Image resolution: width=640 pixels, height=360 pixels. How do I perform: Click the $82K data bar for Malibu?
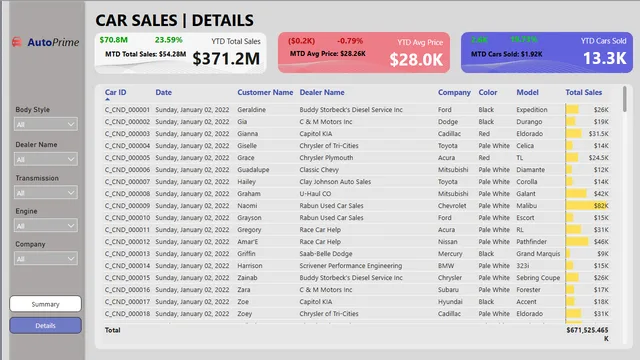[x=587, y=206]
